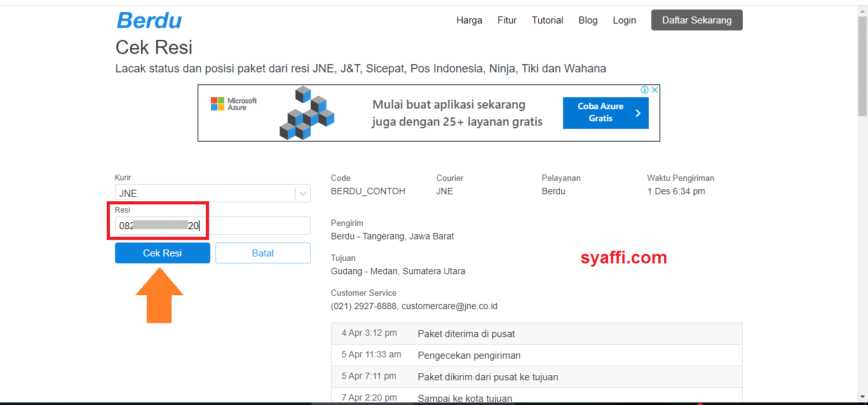Focus the Resi number input field
The height and width of the screenshot is (405, 868).
[x=213, y=225]
